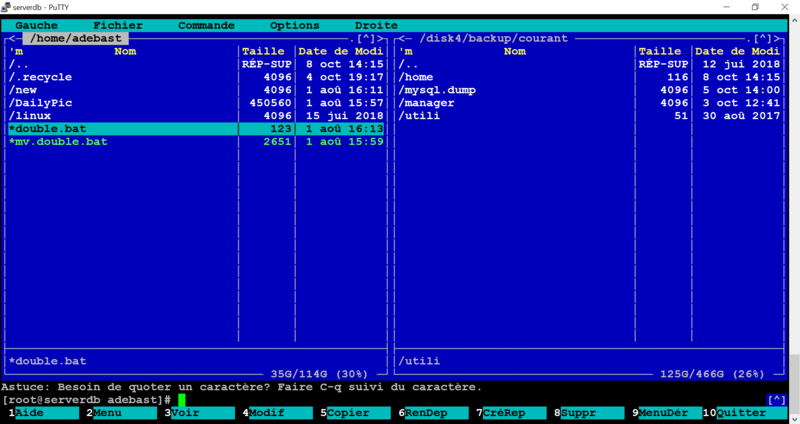This screenshot has height=424, width=800.
Task: Sort right panel by Date de Modi column
Action: 737,52
